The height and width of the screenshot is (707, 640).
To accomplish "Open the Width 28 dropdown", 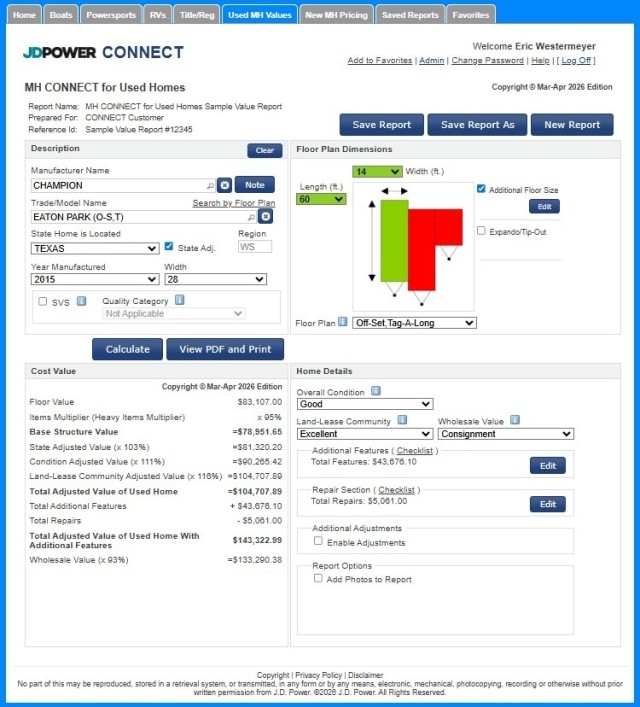I will click(x=216, y=279).
